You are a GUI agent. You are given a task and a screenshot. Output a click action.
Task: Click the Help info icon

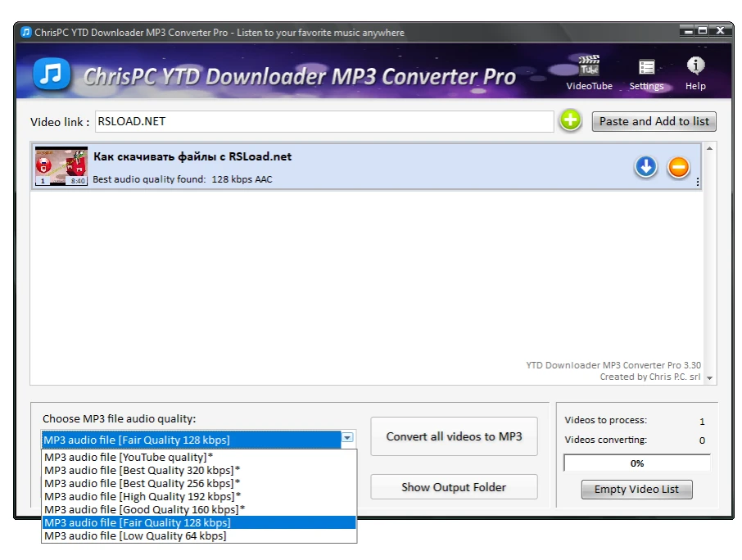695,67
